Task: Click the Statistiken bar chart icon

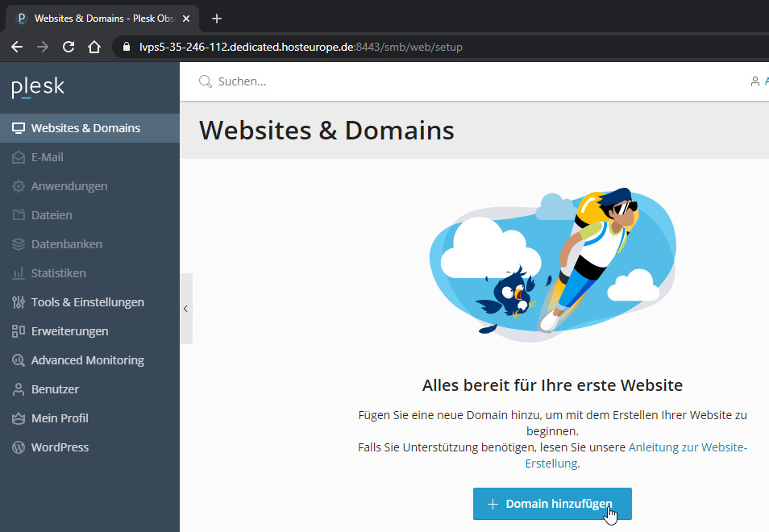Action: coord(18,273)
